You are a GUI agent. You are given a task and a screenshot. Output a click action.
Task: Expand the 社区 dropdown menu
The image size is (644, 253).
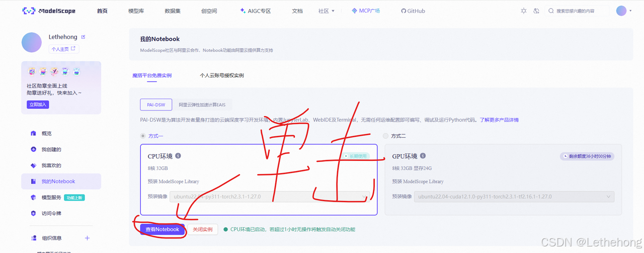tap(327, 11)
